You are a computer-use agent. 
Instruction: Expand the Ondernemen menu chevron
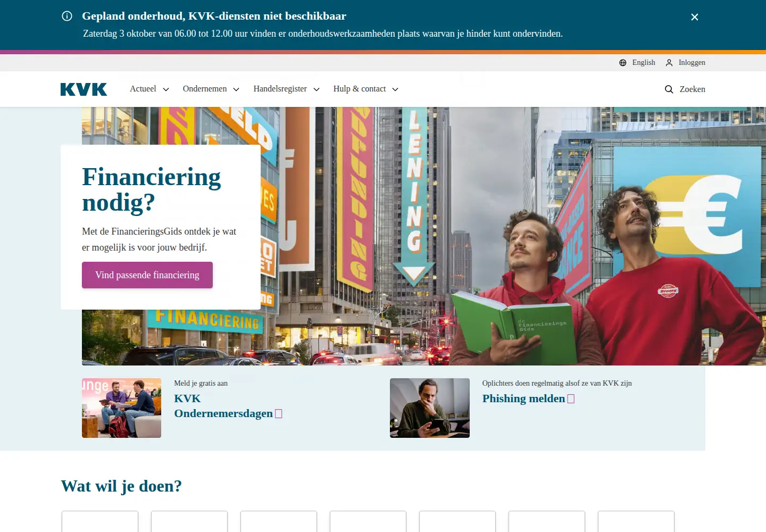236,89
